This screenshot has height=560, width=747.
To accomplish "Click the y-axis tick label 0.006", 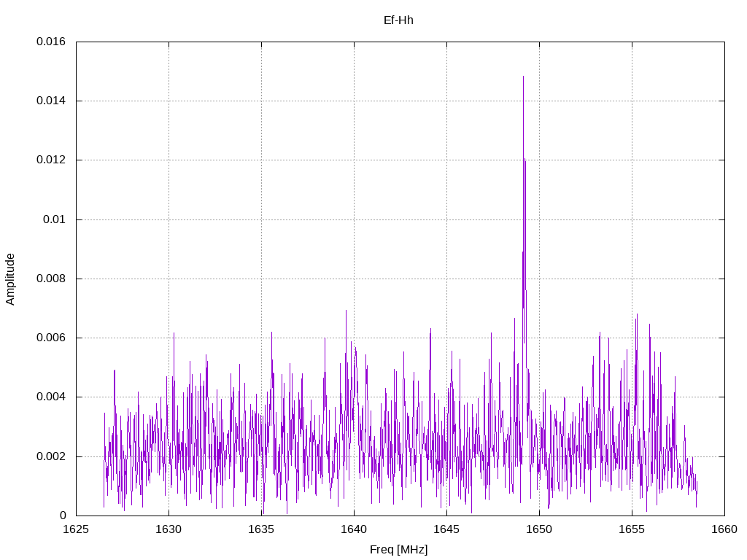I will 51,338.
